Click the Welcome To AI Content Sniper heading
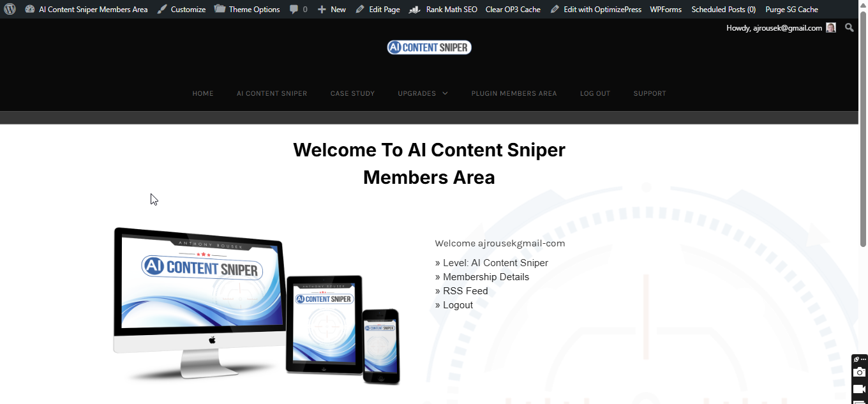Viewport: 868px width, 404px height. tap(429, 163)
